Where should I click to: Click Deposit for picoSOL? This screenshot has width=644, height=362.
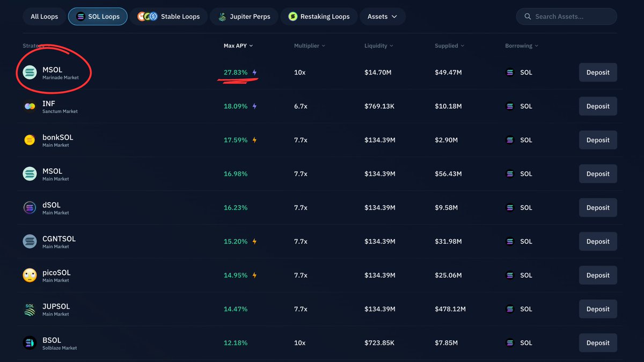pos(598,275)
